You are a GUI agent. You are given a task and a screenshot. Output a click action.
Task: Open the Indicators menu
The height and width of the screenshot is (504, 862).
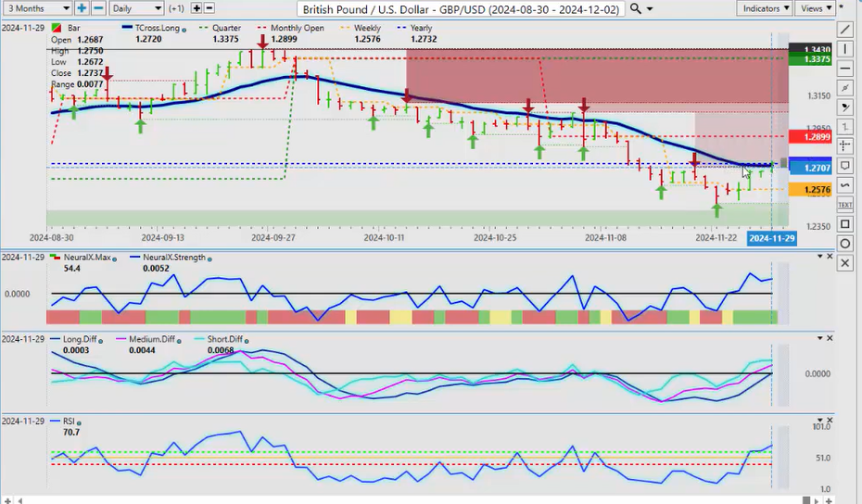767,8
